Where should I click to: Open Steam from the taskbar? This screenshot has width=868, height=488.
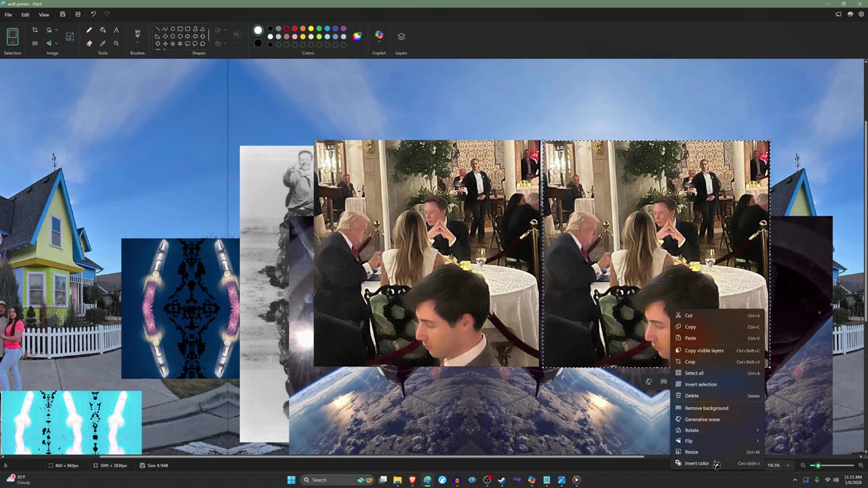pyautogui.click(x=502, y=480)
